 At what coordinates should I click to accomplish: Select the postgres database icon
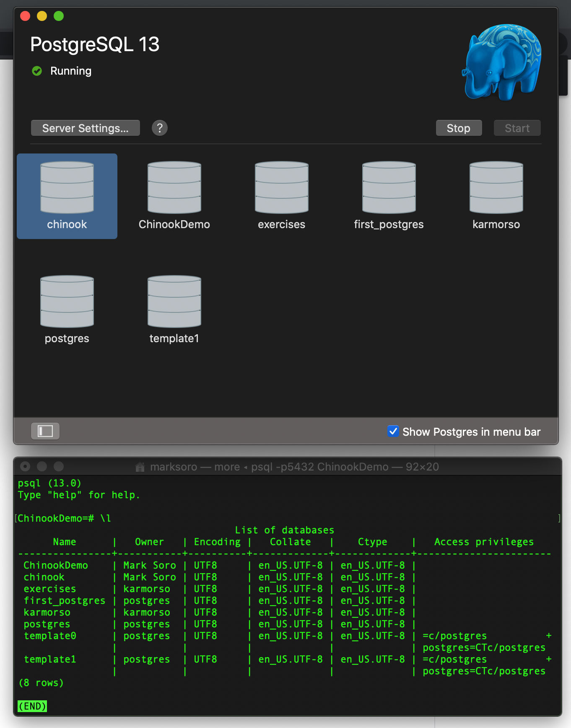pyautogui.click(x=67, y=302)
